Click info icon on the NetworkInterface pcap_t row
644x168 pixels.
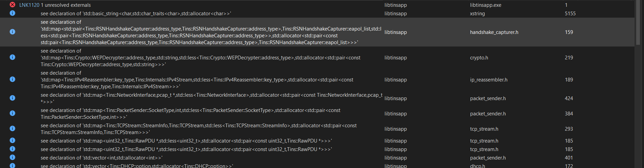click(12, 98)
